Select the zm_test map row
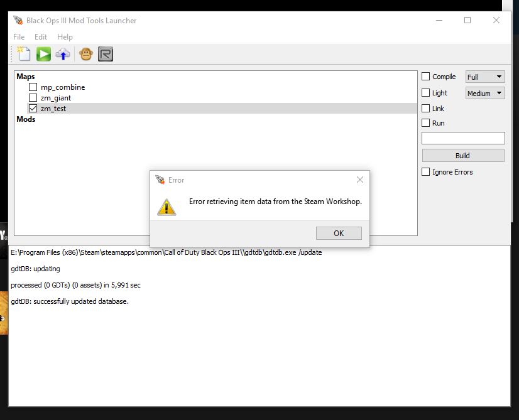 (x=222, y=109)
